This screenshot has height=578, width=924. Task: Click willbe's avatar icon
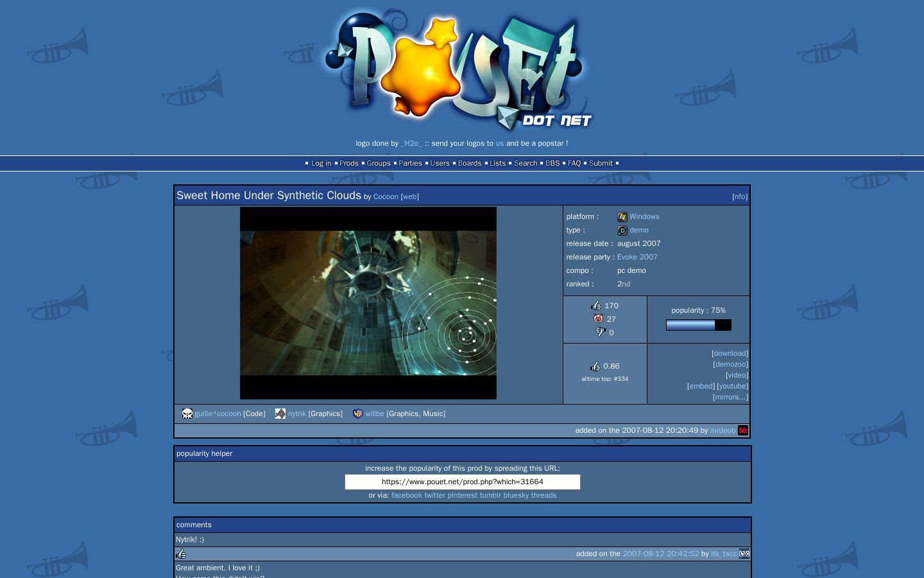click(x=358, y=414)
